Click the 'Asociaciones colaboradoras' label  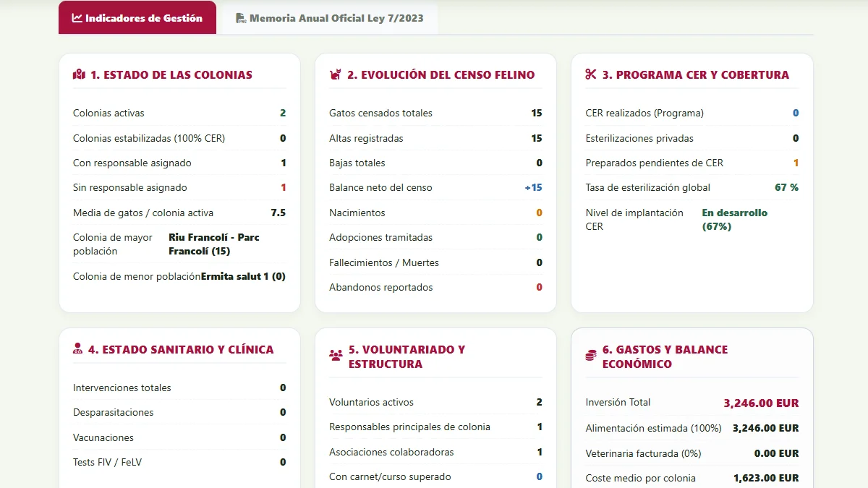(x=391, y=452)
